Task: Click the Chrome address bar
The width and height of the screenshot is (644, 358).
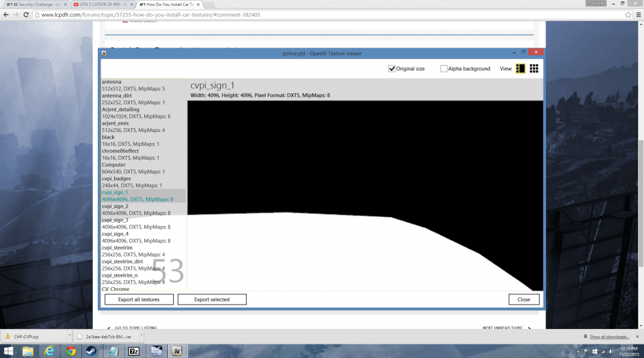Action: 328,15
